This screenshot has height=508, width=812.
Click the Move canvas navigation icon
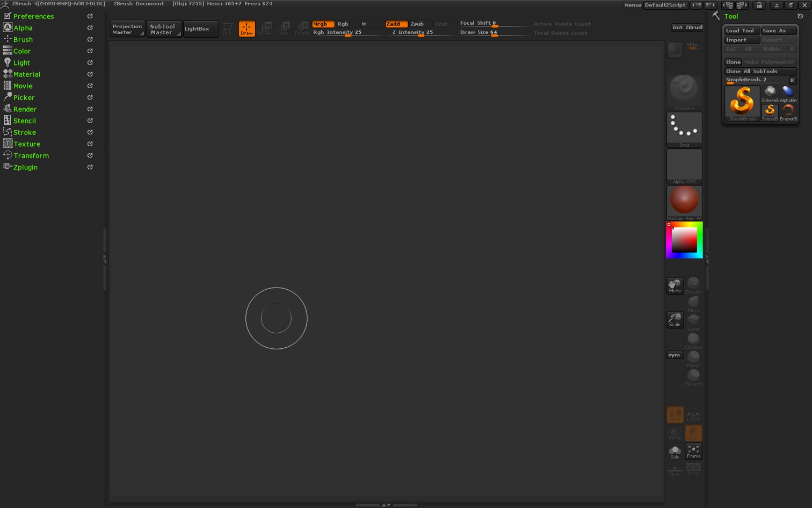tap(675, 285)
